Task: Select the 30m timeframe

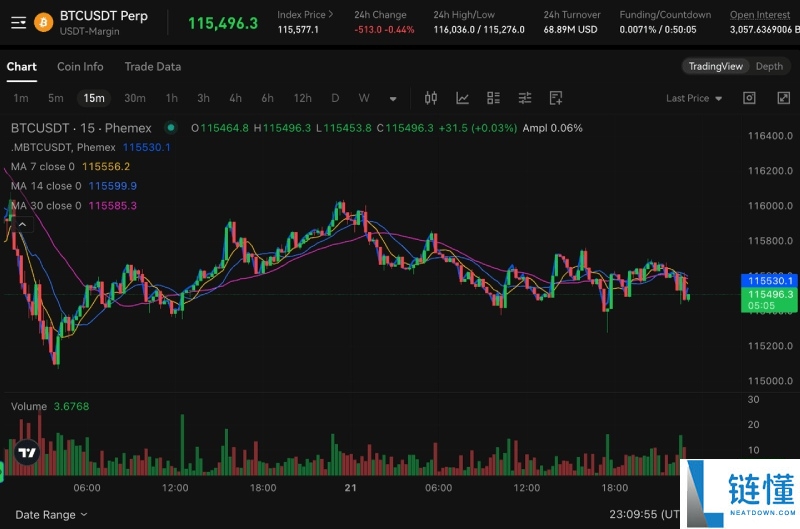Action: (135, 98)
